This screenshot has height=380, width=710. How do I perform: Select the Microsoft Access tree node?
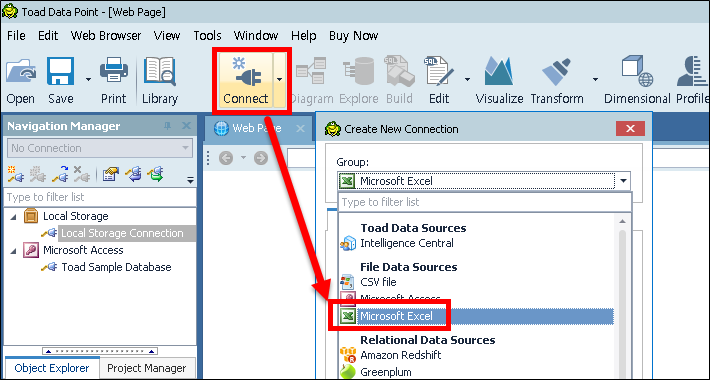point(83,250)
